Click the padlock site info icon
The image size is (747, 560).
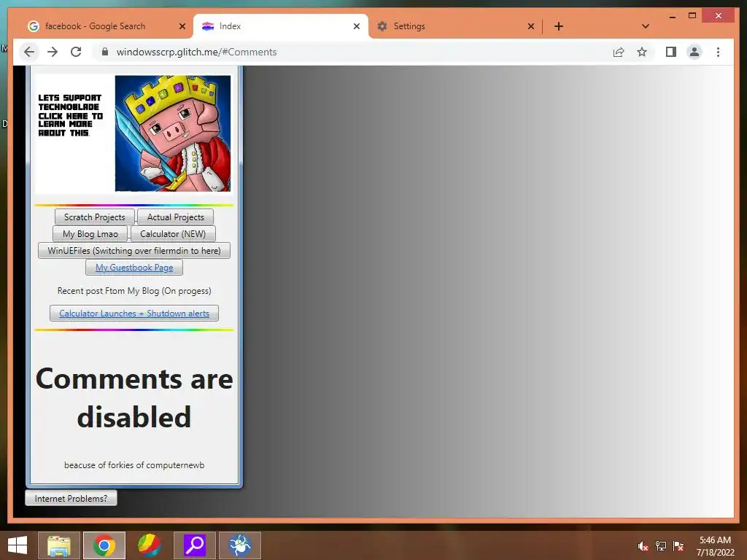[105, 52]
